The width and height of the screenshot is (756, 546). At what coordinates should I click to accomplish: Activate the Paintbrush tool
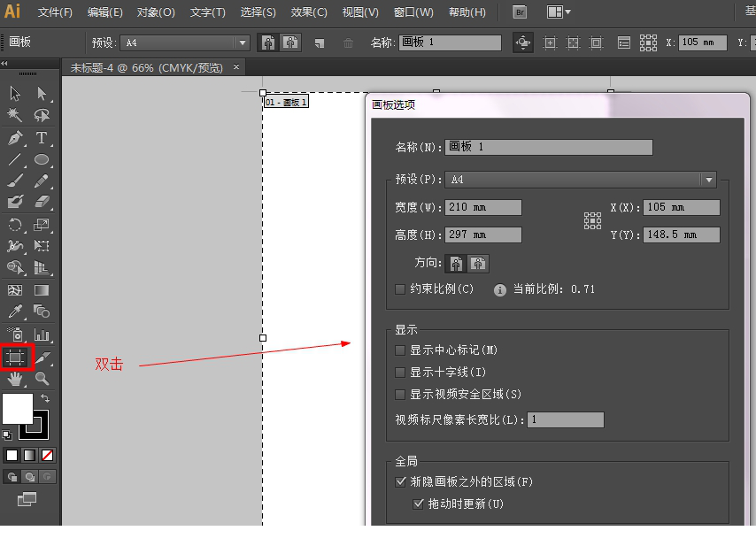tap(16, 181)
